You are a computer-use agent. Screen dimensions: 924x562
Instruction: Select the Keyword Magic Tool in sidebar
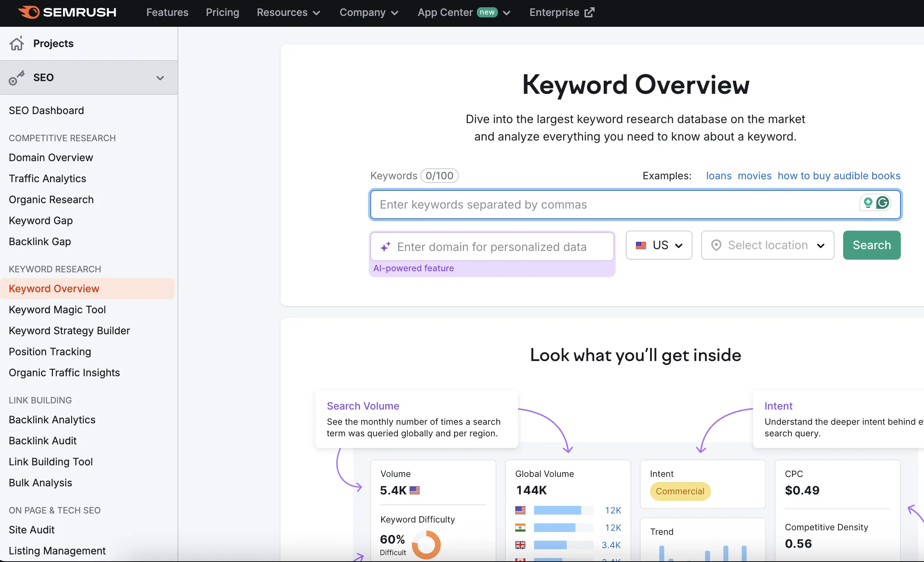57,309
